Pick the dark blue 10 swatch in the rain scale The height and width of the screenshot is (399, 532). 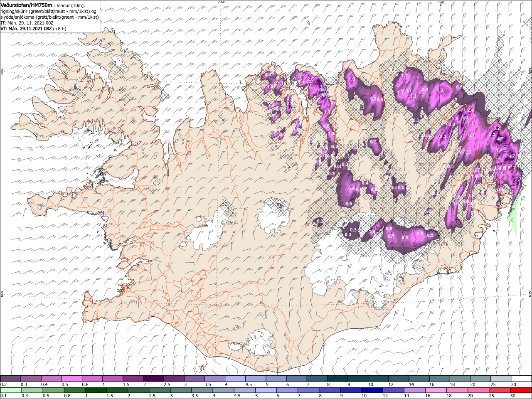coord(372,390)
